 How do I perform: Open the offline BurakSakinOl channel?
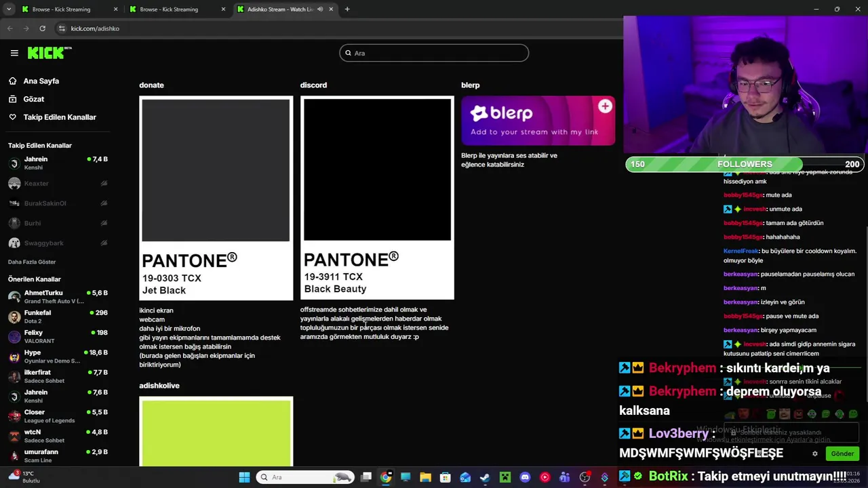click(58, 203)
